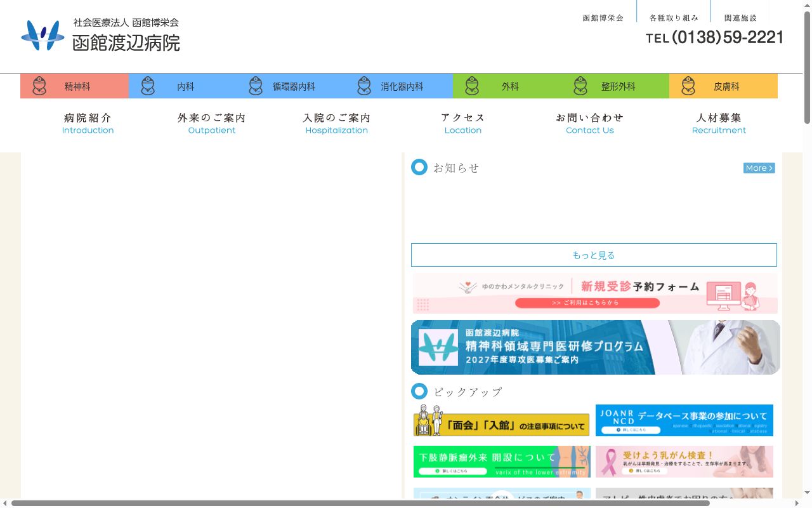The height and width of the screenshot is (508, 812).
Task: Open アクセス Location menu
Action: (463, 123)
